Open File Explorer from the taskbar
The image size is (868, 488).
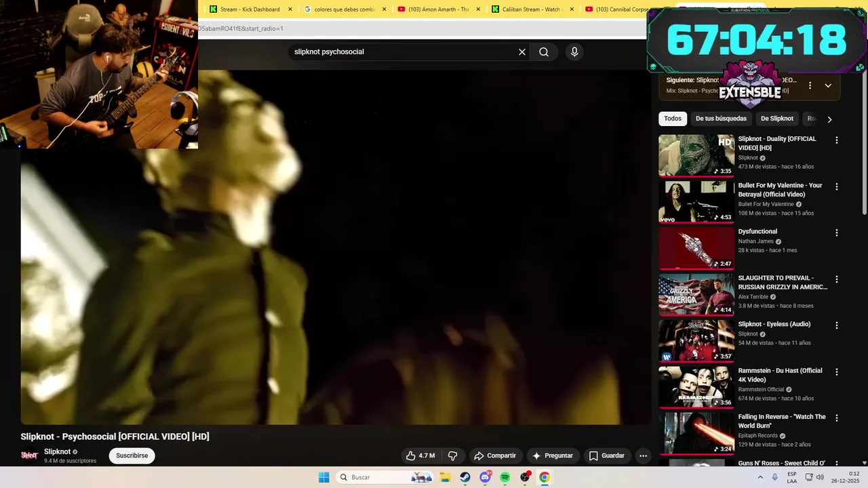(446, 477)
